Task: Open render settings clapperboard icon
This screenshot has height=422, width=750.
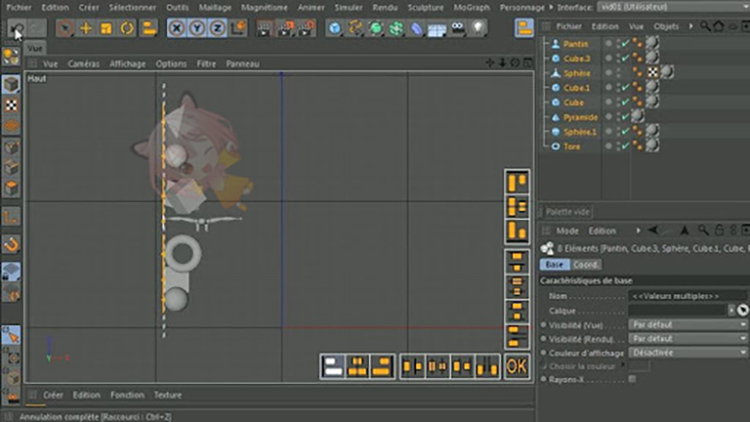Action: point(306,28)
